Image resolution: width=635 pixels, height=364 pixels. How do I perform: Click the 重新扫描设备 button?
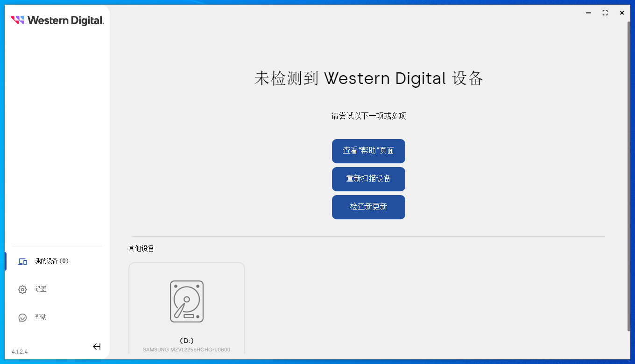pos(368,179)
